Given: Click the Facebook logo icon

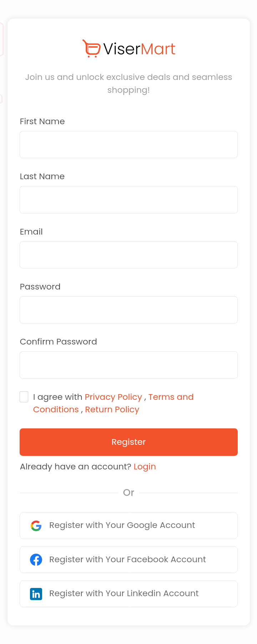Looking at the screenshot, I should [x=36, y=559].
